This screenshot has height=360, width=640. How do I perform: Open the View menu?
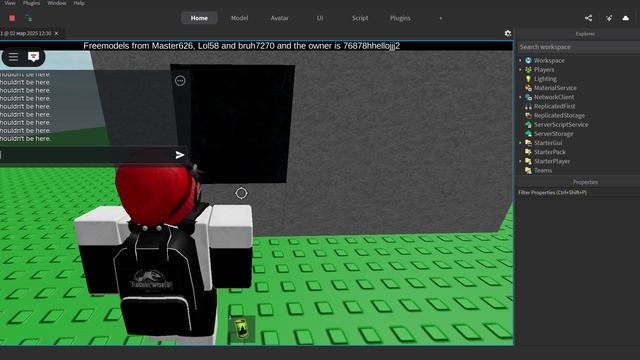pyautogui.click(x=10, y=3)
